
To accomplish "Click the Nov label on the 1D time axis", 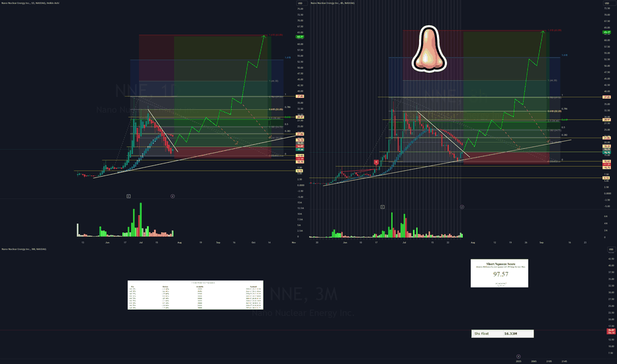I will 293,243.
